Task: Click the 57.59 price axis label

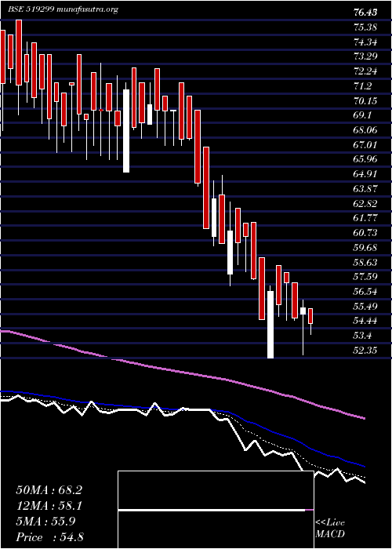Action: tap(366, 277)
